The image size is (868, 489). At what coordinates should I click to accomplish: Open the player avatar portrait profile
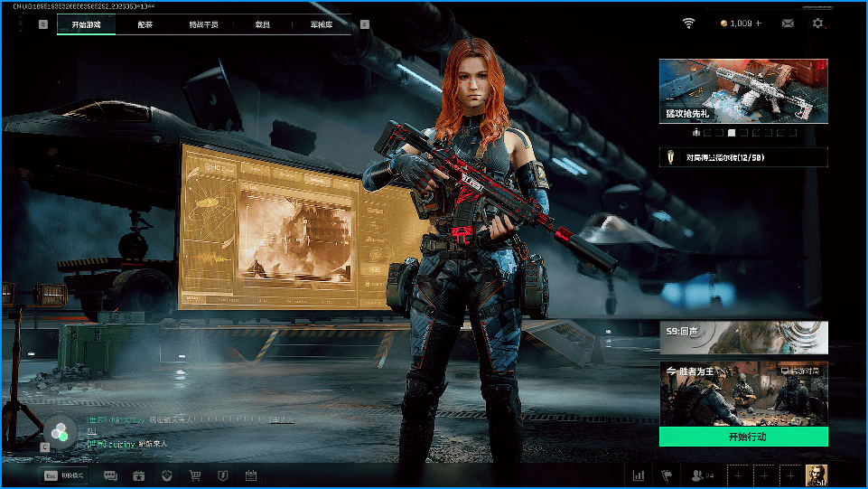[816, 475]
